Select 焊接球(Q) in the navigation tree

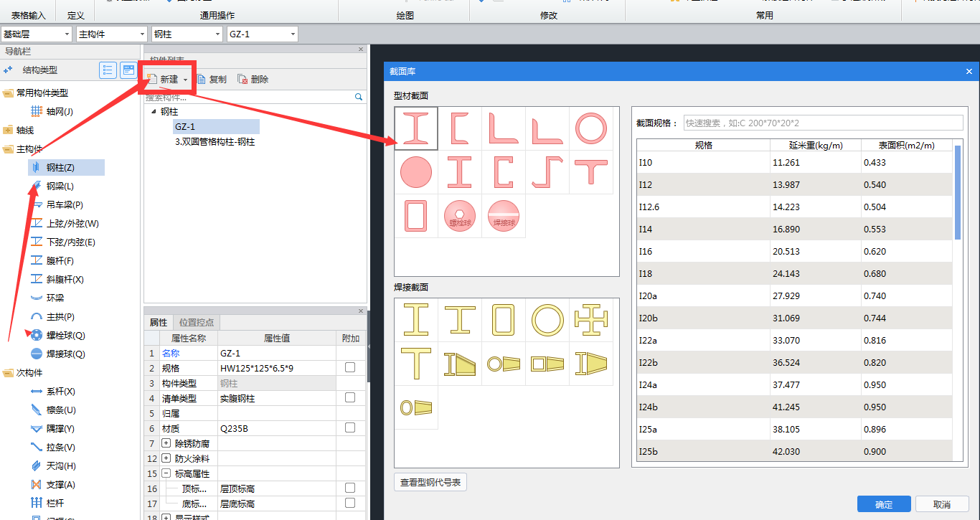65,354
